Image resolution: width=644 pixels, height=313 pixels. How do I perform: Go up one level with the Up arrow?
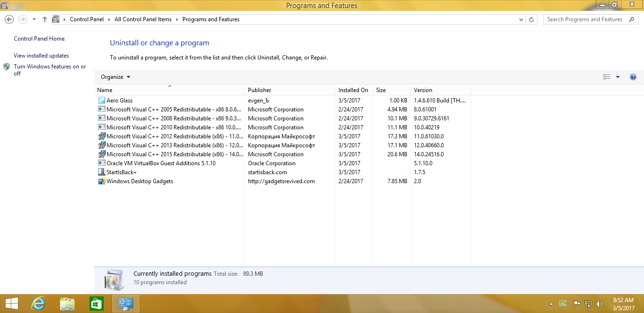45,19
